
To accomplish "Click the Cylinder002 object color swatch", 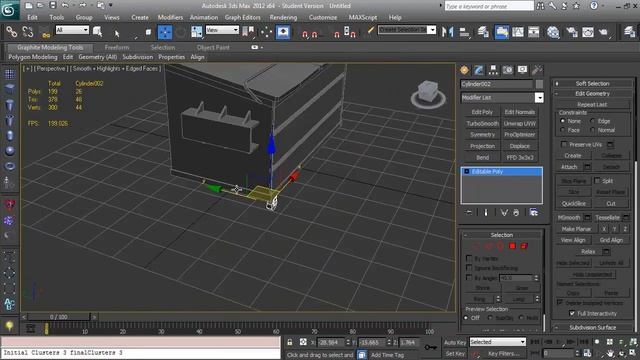I will 539,84.
